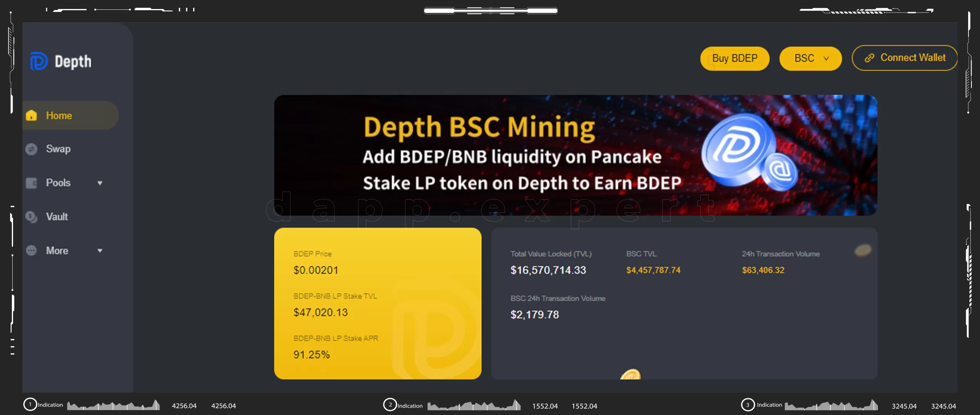
Task: Click the Swap arrows icon
Action: click(x=31, y=149)
